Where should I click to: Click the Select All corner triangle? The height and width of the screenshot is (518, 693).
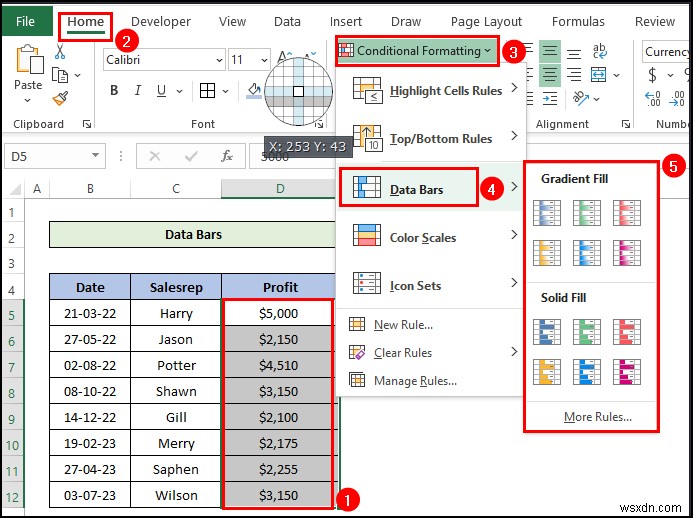point(16,189)
